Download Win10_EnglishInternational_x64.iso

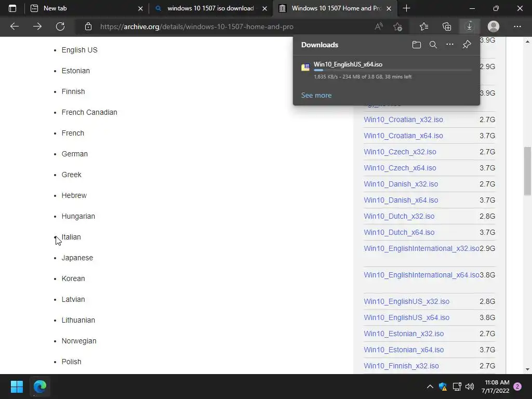(x=421, y=275)
